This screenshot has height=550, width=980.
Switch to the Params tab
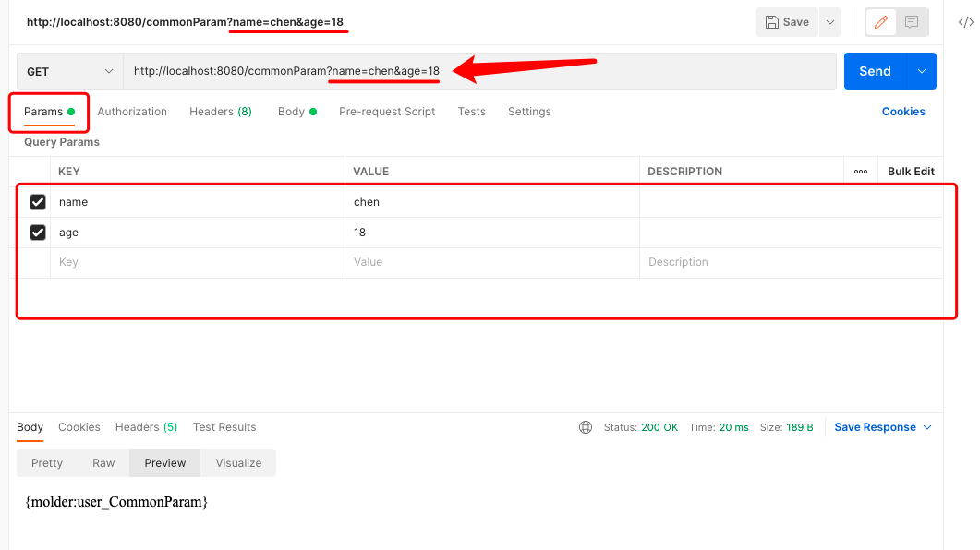(x=49, y=112)
